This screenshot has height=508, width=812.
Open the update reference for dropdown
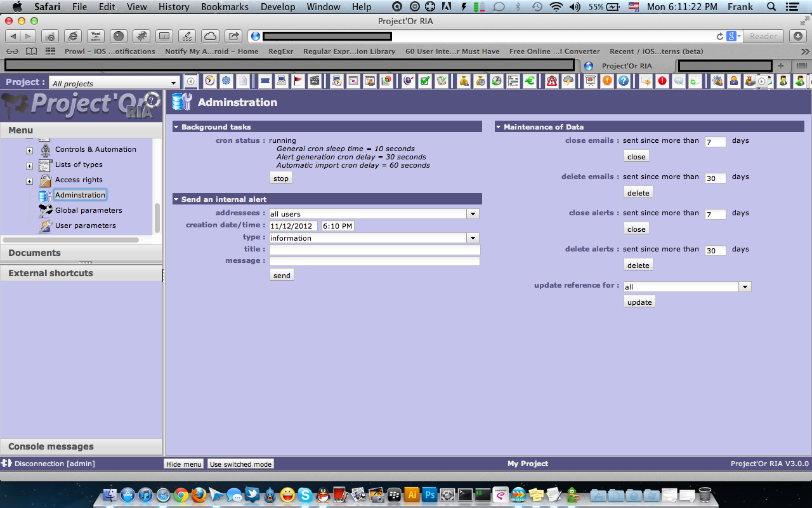[745, 287]
